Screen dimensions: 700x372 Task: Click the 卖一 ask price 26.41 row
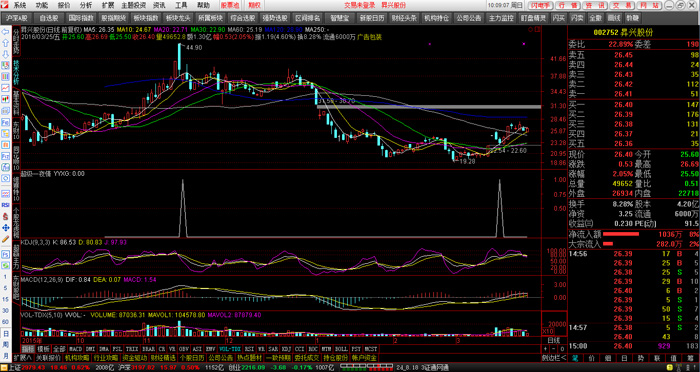[634, 94]
